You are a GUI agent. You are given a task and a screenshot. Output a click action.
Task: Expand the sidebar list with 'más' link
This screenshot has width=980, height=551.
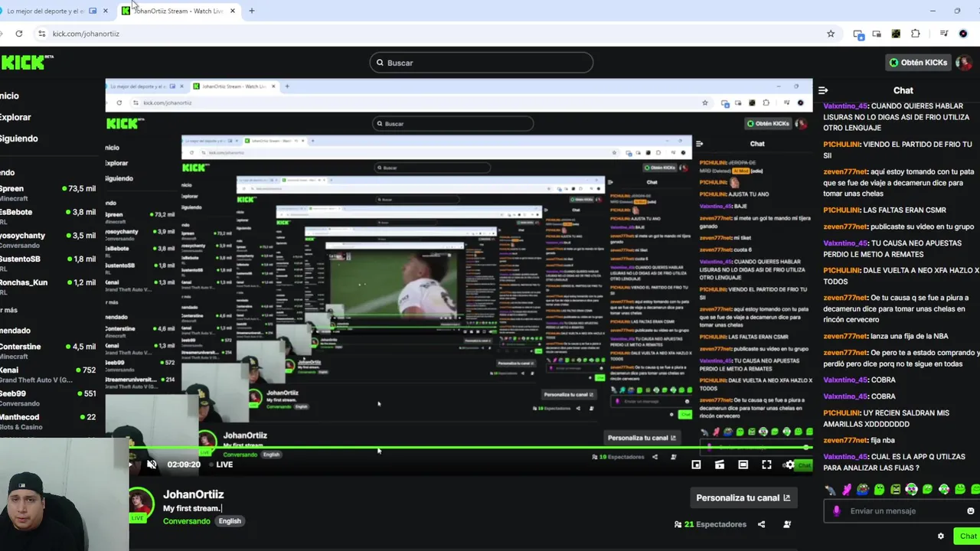point(8,310)
